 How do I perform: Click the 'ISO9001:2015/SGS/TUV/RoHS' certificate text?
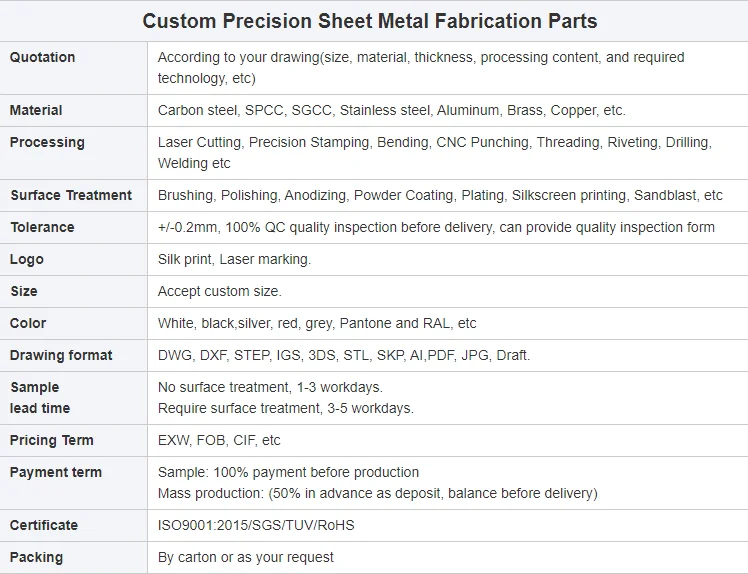click(256, 525)
